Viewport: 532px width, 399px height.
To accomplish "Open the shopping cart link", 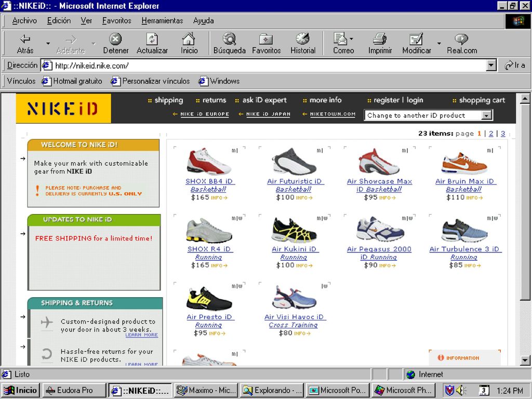I will coord(482,100).
